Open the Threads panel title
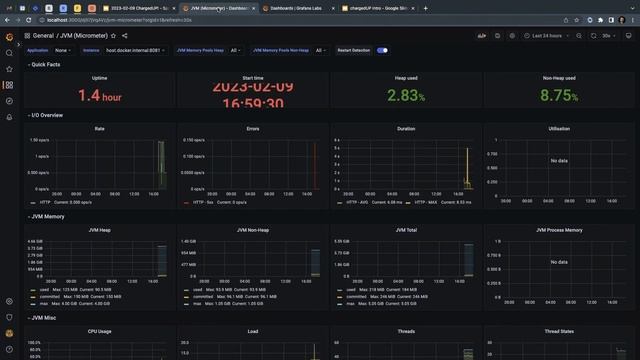The height and width of the screenshot is (360, 640). (406, 331)
